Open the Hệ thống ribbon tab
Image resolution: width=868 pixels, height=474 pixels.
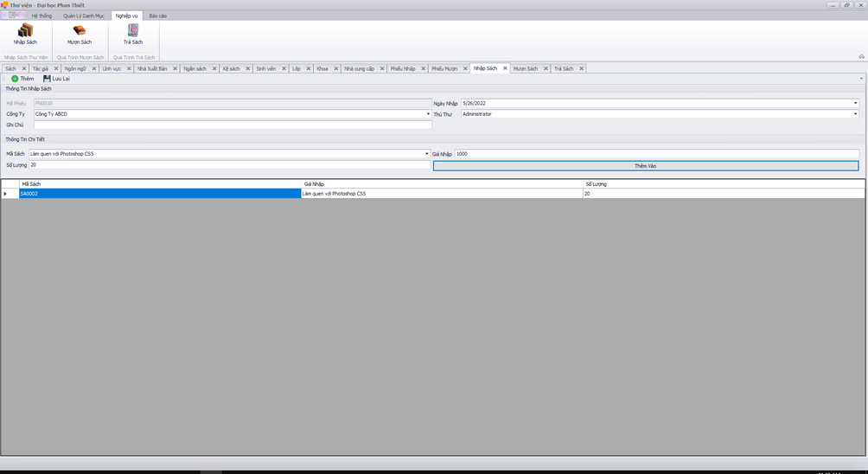pyautogui.click(x=41, y=16)
